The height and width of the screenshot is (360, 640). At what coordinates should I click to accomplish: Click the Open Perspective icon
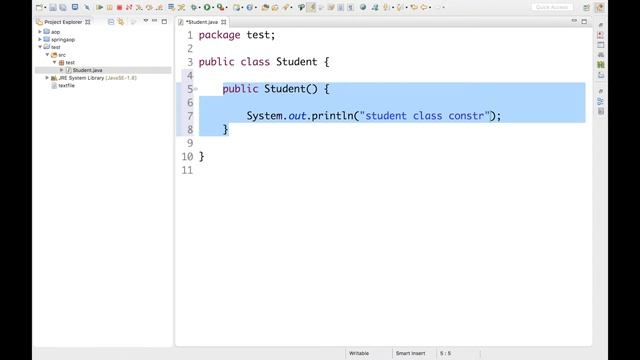click(x=587, y=7)
